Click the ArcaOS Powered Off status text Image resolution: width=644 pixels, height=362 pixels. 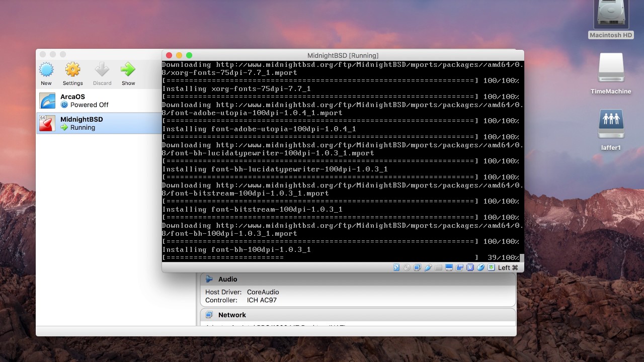(89, 105)
